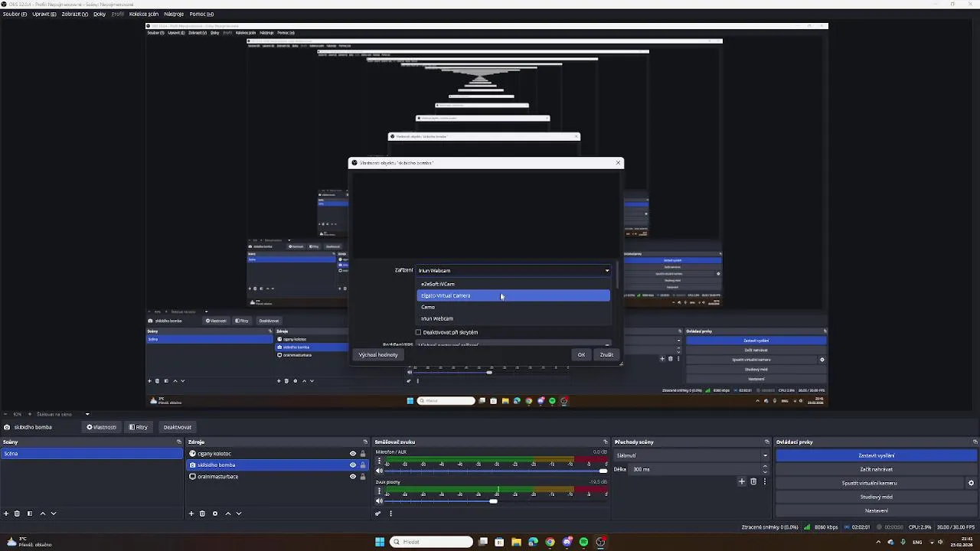The image size is (980, 551).
Task: Click Výchozí hodnoty defaults button
Action: (378, 354)
